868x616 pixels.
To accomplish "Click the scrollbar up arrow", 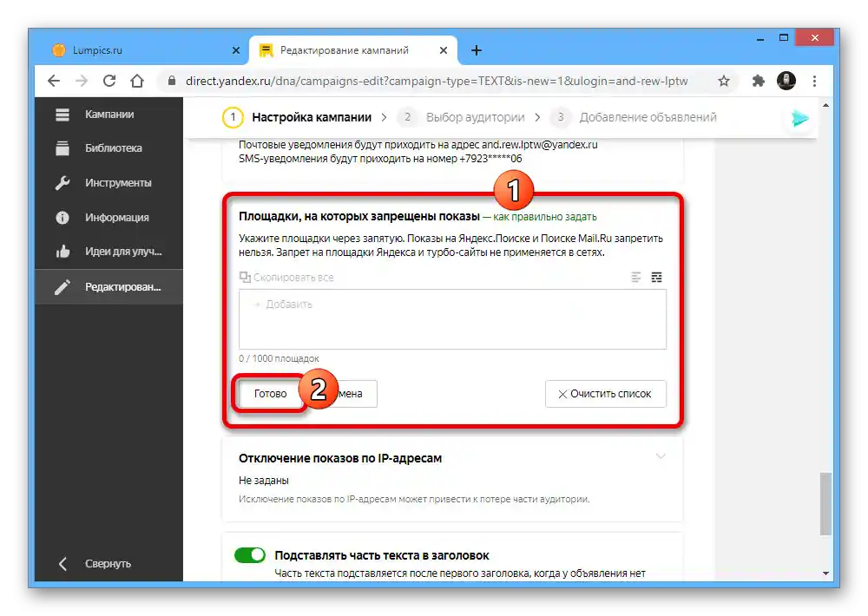I will tap(825, 105).
